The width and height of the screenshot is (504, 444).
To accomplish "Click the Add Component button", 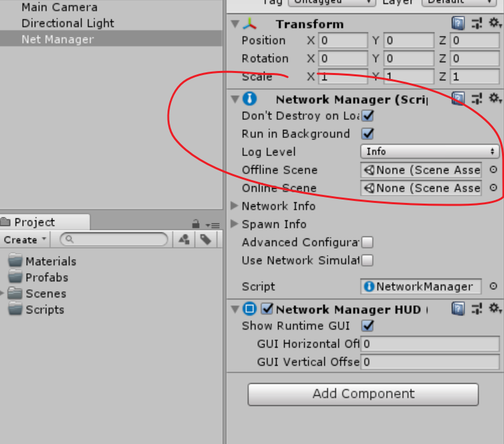I will pos(363,394).
